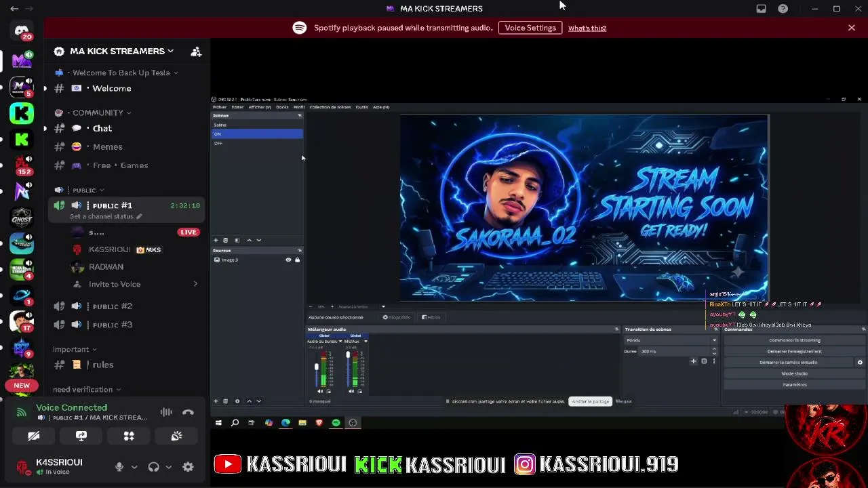The image size is (868, 488).
Task: Toggle Mode studio in OBS Commandes
Action: (795, 373)
